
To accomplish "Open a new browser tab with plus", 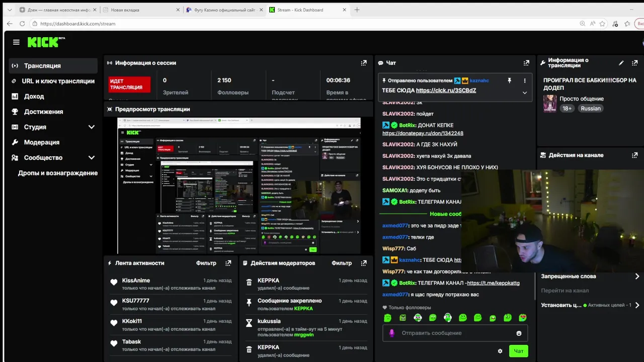I will (x=357, y=10).
